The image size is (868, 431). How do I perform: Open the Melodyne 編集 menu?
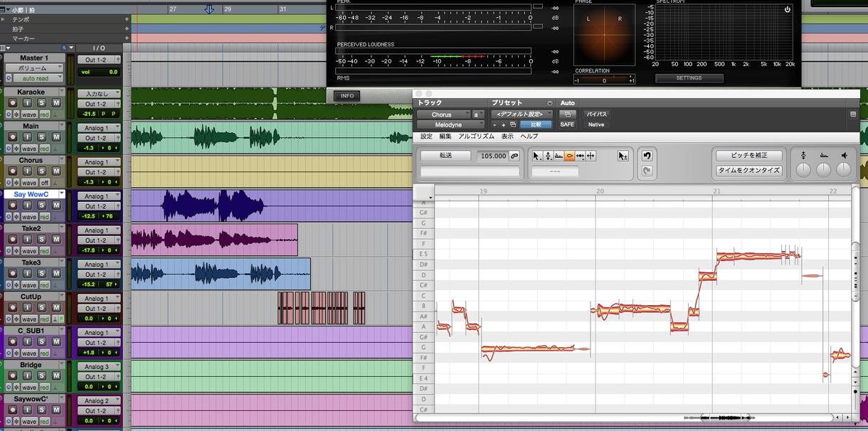[x=445, y=137]
